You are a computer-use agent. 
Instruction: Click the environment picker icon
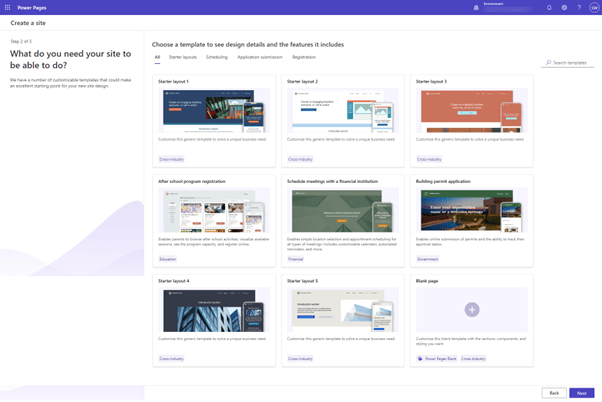(x=476, y=7)
